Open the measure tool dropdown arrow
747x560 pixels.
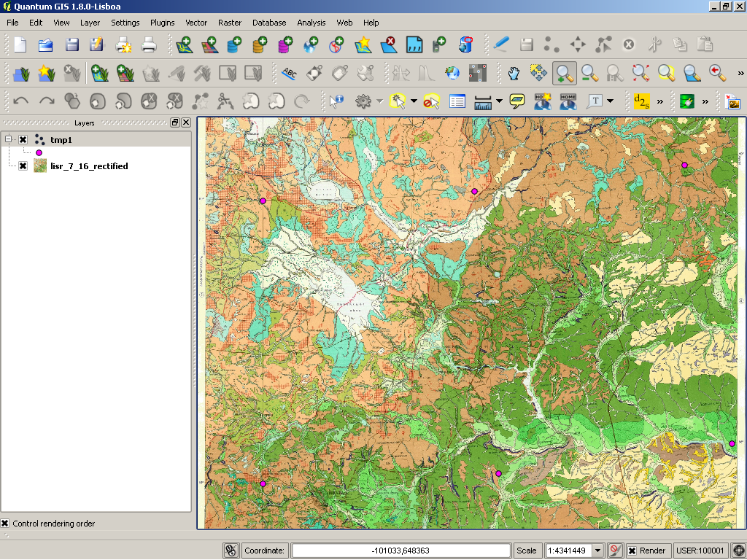[x=499, y=101]
